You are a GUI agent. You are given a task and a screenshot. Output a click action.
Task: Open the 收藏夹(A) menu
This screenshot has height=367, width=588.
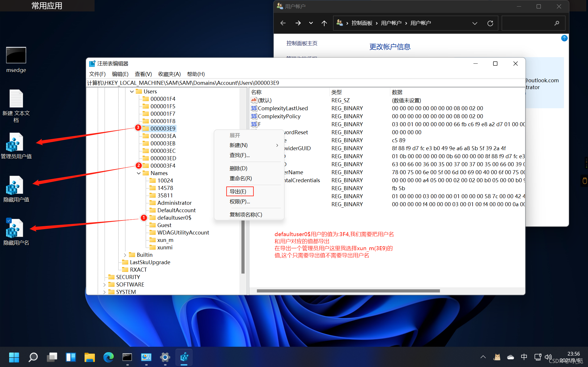(x=169, y=74)
